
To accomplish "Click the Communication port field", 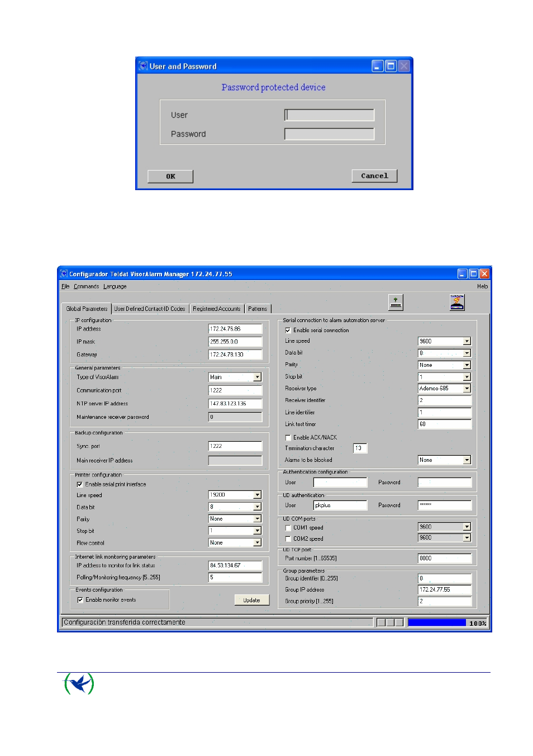I will point(235,390).
